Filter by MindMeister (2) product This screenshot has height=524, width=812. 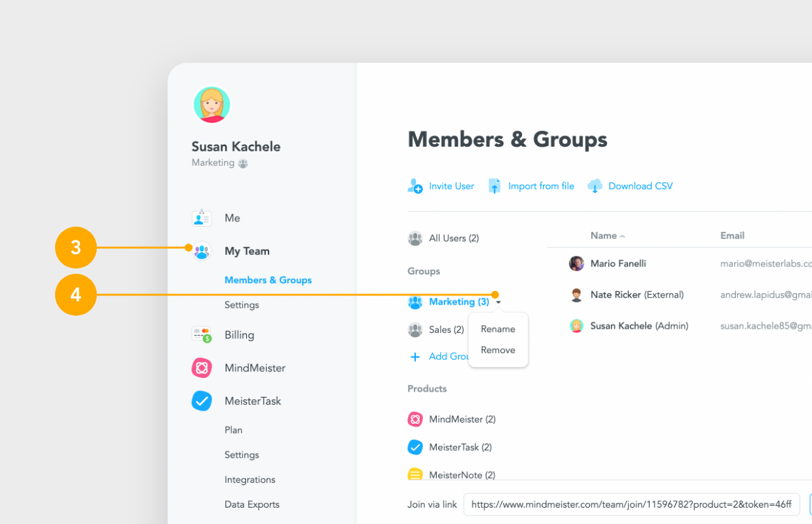coord(462,419)
